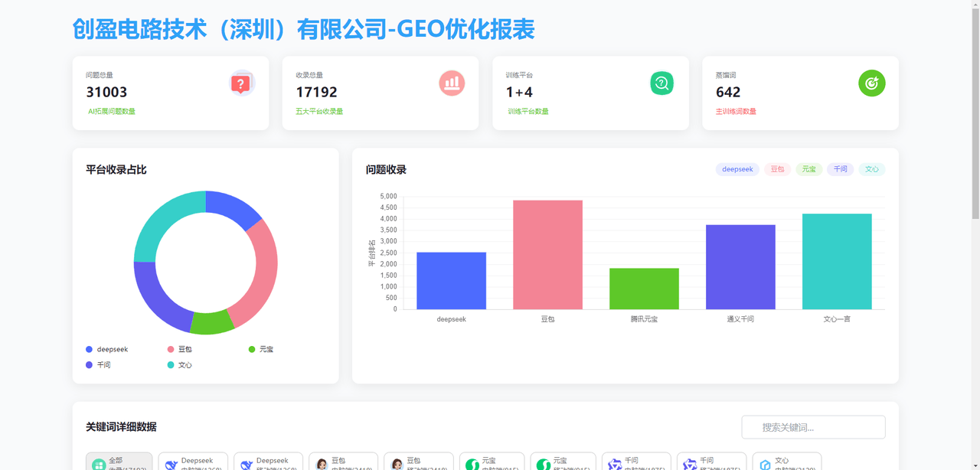The height and width of the screenshot is (470, 980).
Task: Open the 全部收录 tab
Action: (x=119, y=462)
